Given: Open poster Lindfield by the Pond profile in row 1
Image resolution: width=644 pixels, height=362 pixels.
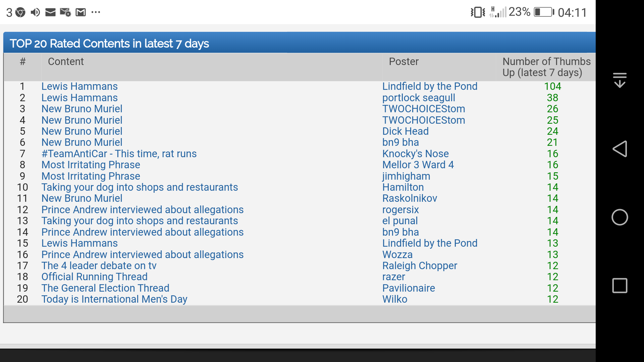Looking at the screenshot, I should [430, 86].
